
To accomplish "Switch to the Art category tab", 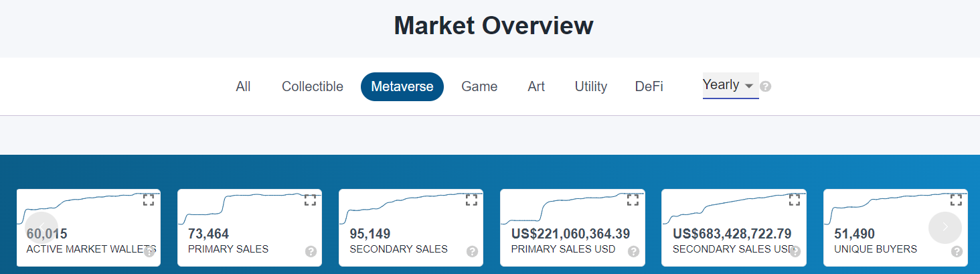I will pyautogui.click(x=536, y=86).
